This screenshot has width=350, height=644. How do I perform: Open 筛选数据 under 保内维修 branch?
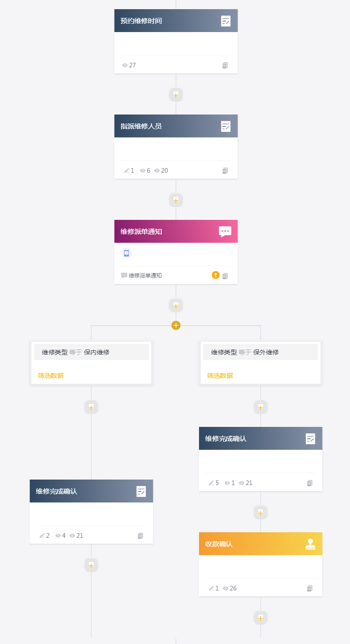tap(51, 376)
